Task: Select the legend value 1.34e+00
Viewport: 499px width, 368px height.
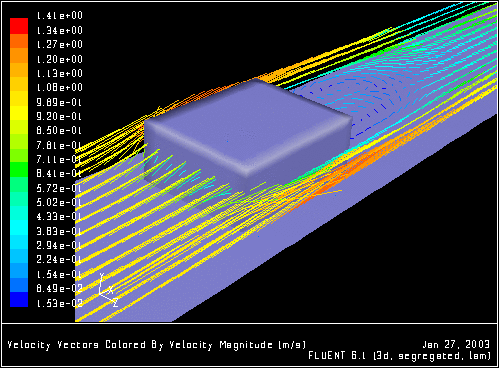Action: tap(60, 30)
